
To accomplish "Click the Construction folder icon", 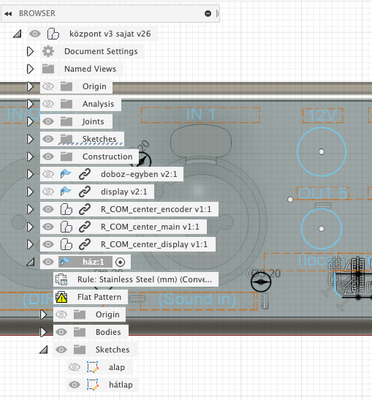I will (x=66, y=157).
